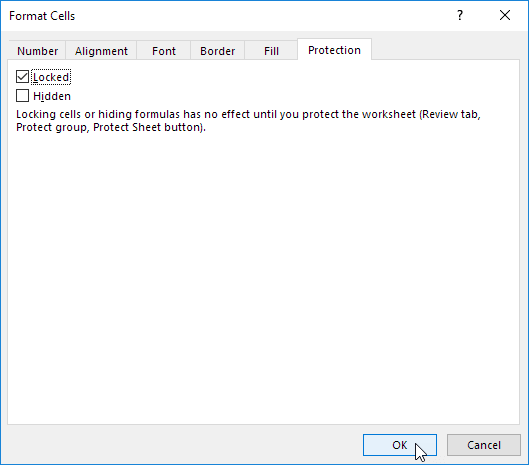Screen dimensions: 529x465
Task: Click the Hidden label text
Action: [x=52, y=96]
